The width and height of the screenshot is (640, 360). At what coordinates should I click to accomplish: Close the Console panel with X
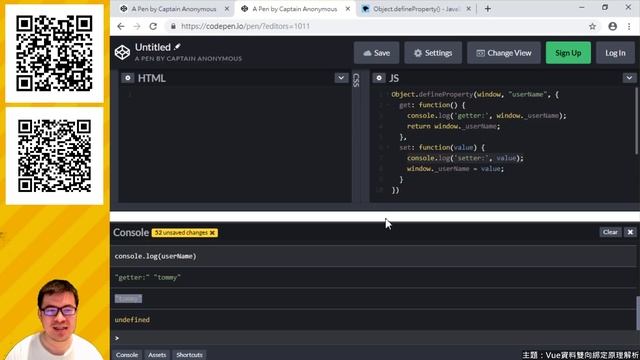pos(630,232)
